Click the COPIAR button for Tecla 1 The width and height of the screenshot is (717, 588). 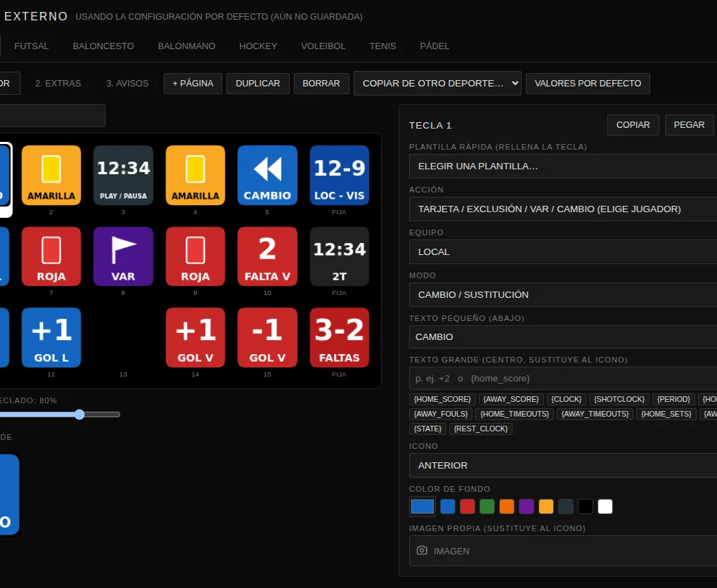coord(633,125)
